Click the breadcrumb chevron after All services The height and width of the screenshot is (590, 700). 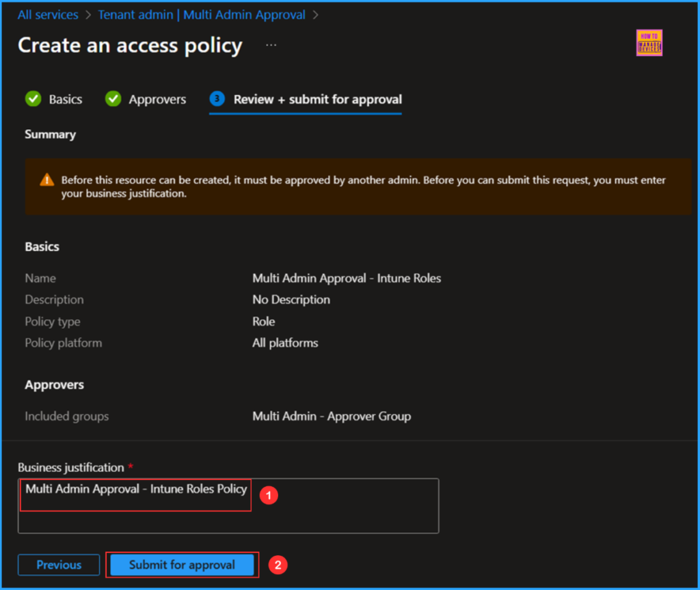point(88,15)
